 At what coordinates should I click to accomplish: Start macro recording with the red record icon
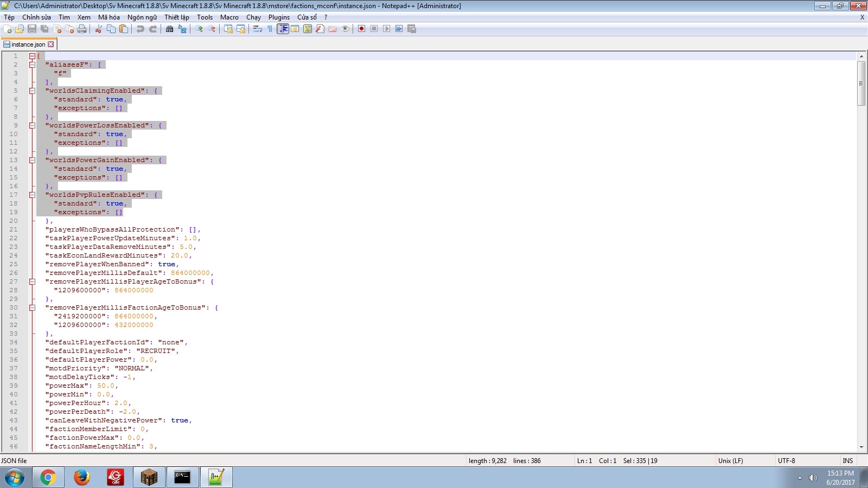[x=361, y=29]
